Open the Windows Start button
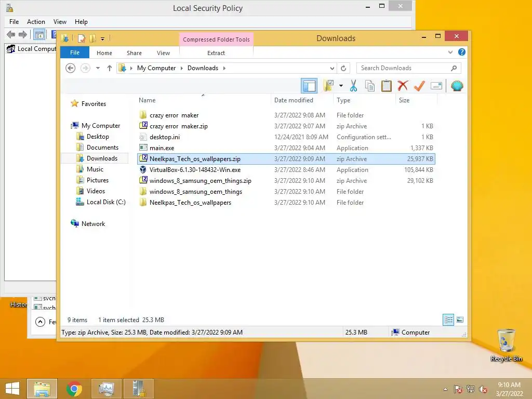The image size is (532, 399). (12, 389)
